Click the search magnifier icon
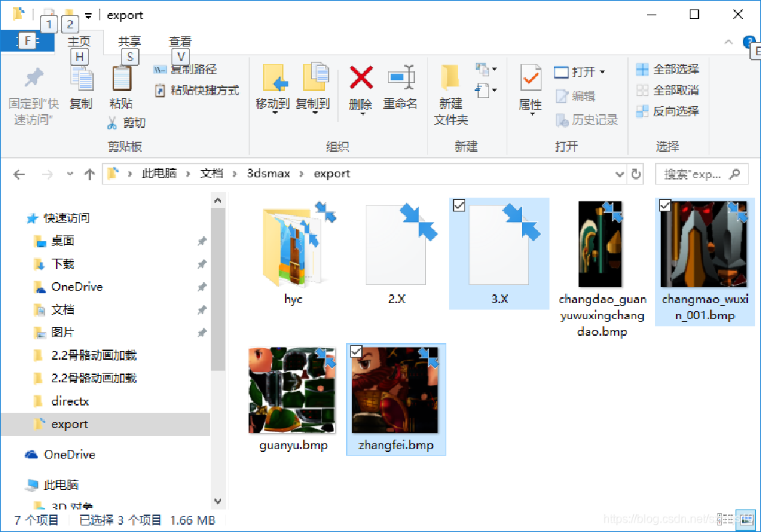Image resolution: width=761 pixels, height=532 pixels. click(x=735, y=174)
